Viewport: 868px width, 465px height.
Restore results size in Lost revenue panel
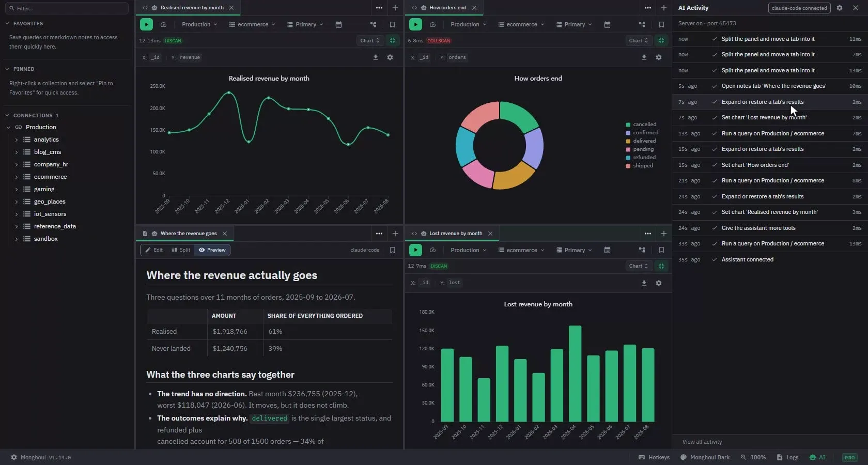(x=661, y=266)
